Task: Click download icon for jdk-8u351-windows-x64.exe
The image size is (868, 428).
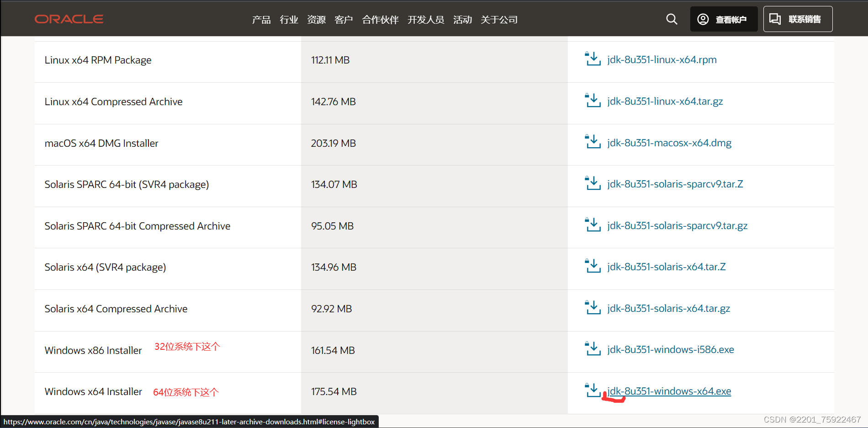Action: pyautogui.click(x=593, y=391)
